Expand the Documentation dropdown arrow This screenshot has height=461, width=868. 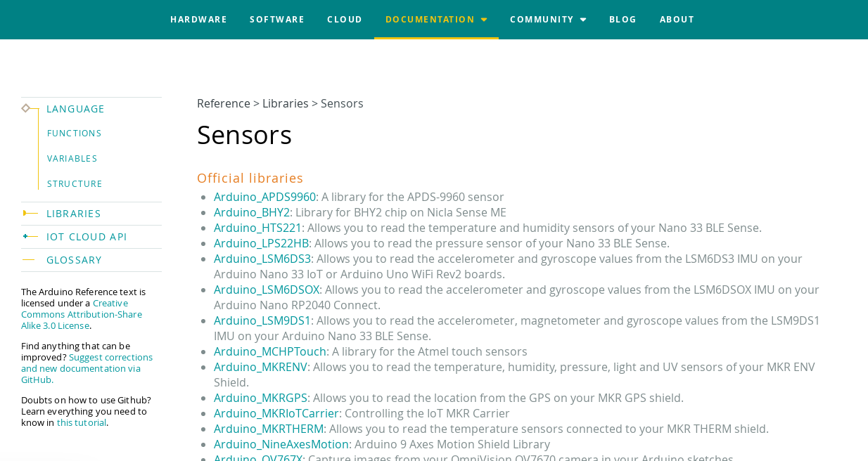(484, 20)
